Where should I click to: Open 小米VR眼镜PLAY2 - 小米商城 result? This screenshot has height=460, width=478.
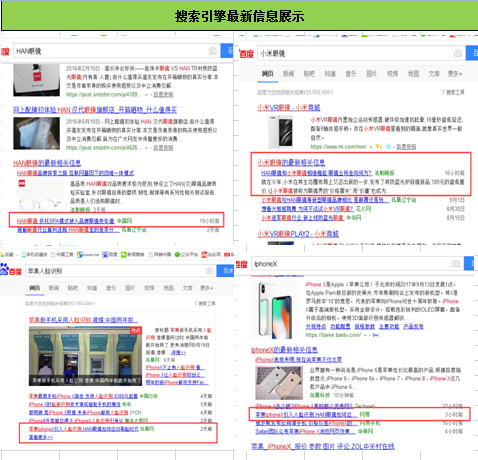[298, 234]
